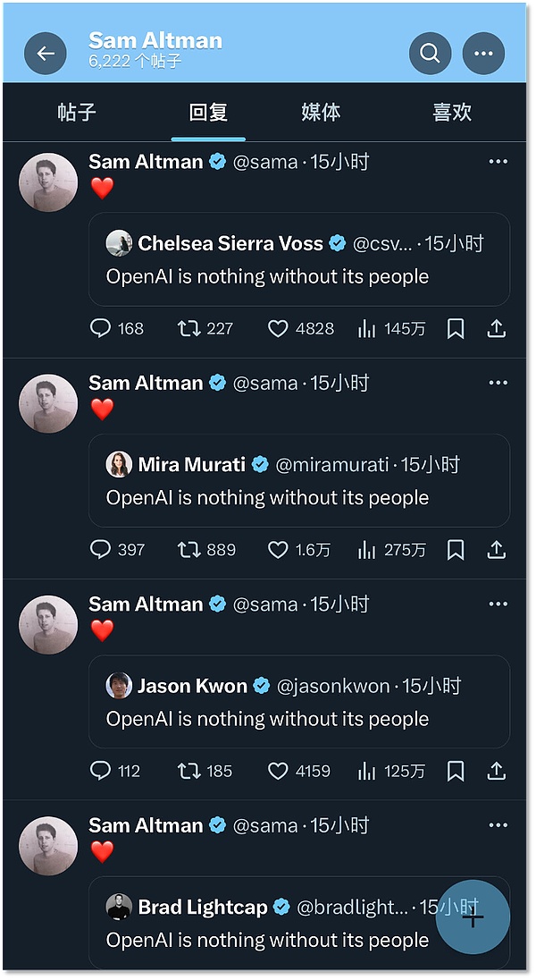Reply to the Chelsea Sierra Voss quote post
Image resolution: width=536 pixels, height=980 pixels.
click(x=101, y=328)
